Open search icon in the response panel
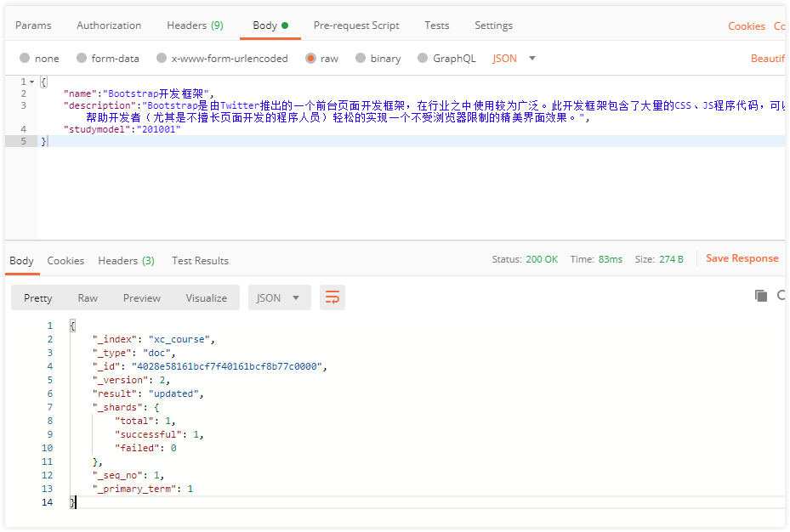790x532 pixels. point(781,296)
